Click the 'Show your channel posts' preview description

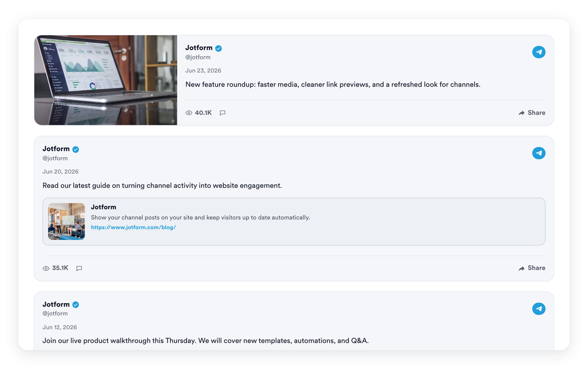[x=200, y=217]
